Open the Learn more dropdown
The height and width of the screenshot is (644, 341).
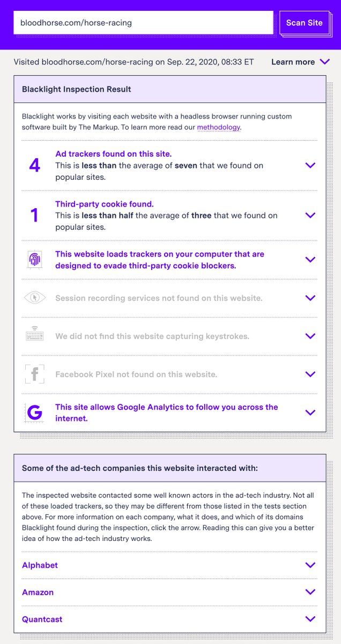pyautogui.click(x=300, y=62)
